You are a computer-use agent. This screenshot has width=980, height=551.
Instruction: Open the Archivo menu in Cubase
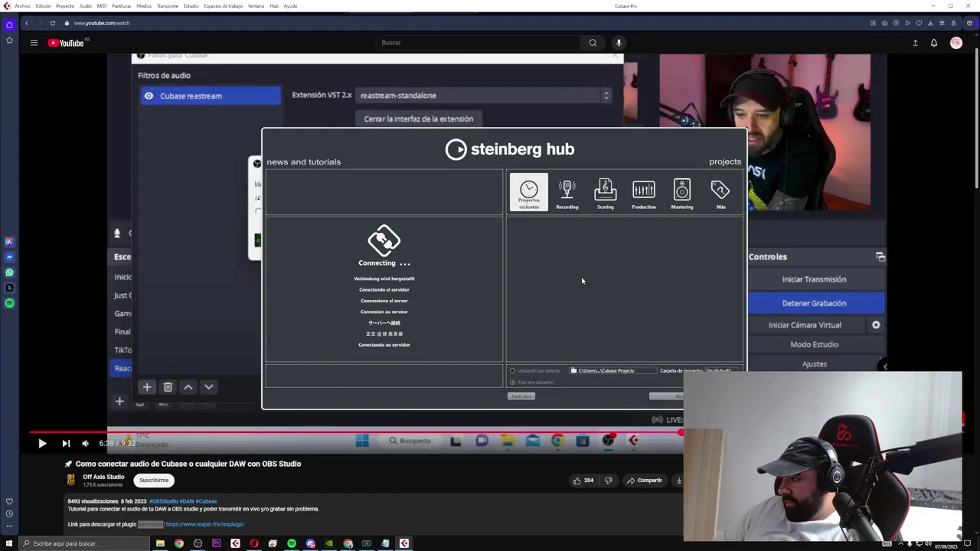tap(22, 6)
